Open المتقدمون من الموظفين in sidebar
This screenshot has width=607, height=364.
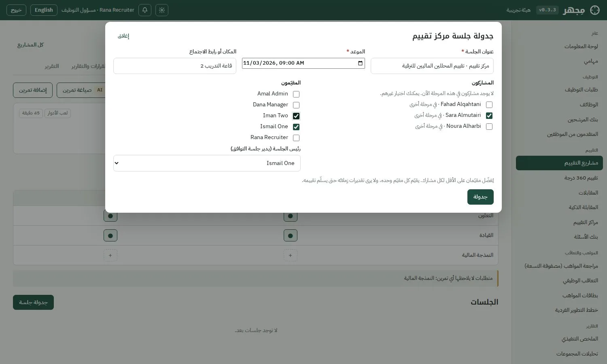[559, 134]
